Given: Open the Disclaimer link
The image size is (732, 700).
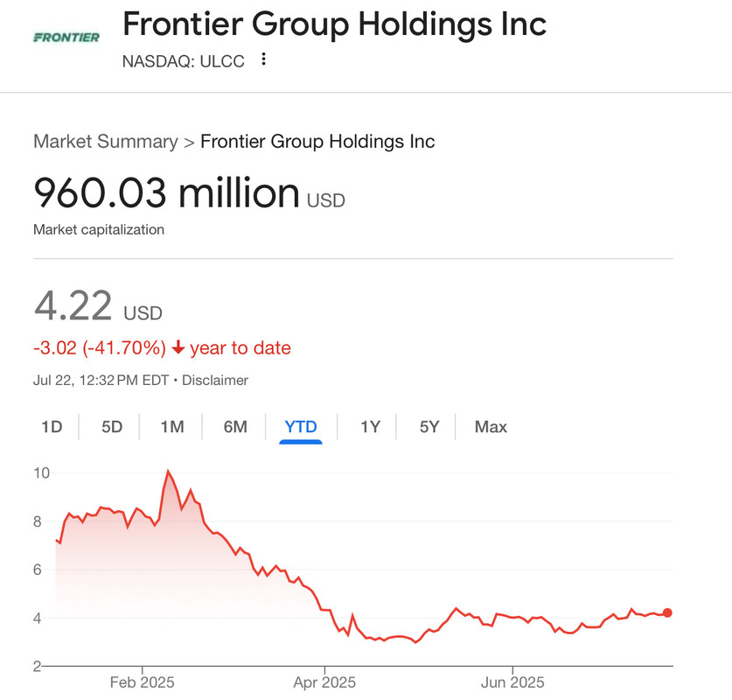Looking at the screenshot, I should 215,381.
